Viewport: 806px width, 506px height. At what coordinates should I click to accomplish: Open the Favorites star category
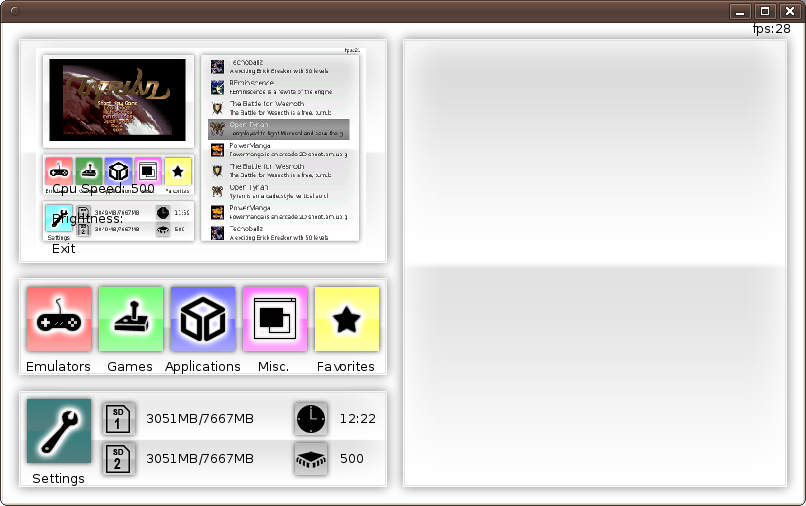point(347,320)
